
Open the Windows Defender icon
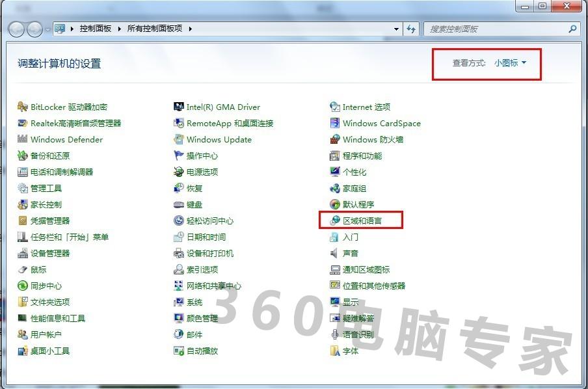[x=23, y=139]
